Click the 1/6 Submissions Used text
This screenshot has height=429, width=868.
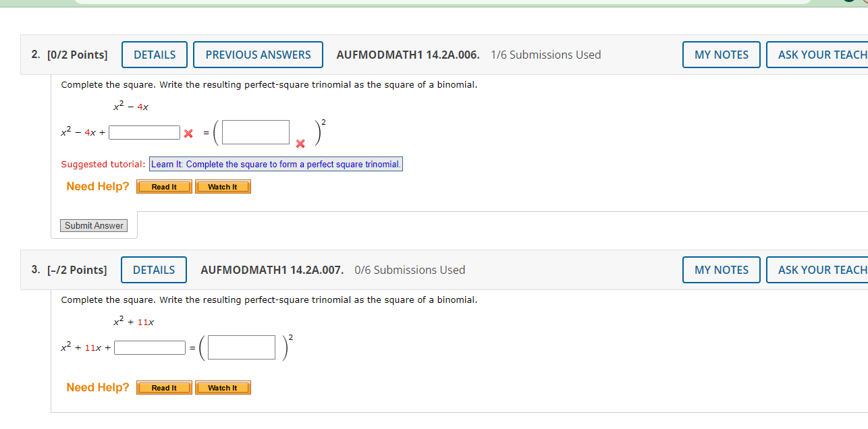pos(546,55)
